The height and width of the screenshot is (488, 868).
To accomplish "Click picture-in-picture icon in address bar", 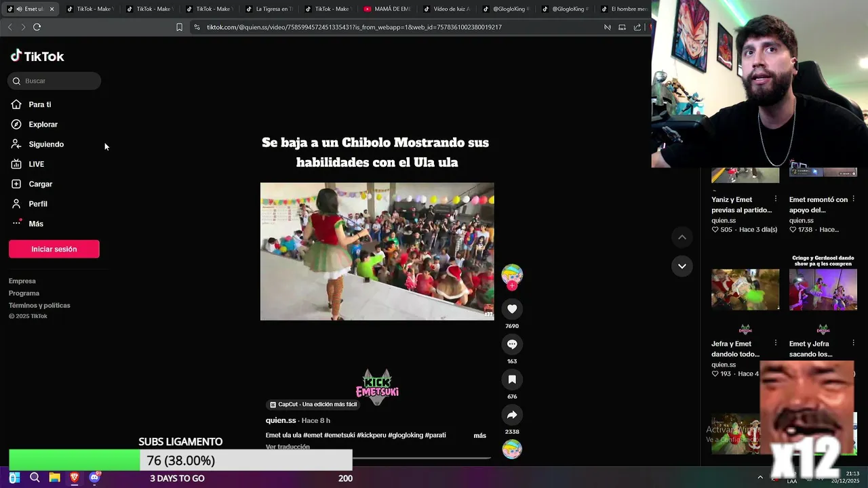I will click(623, 27).
